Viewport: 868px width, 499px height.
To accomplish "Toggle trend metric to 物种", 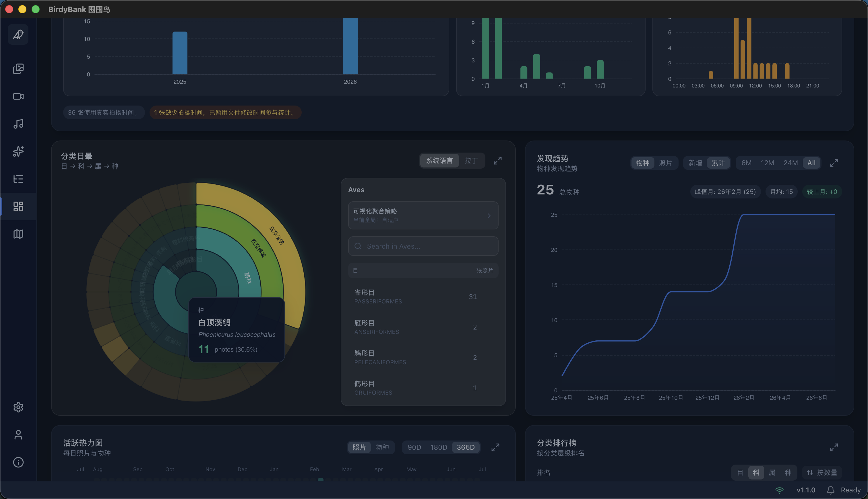I will (643, 163).
